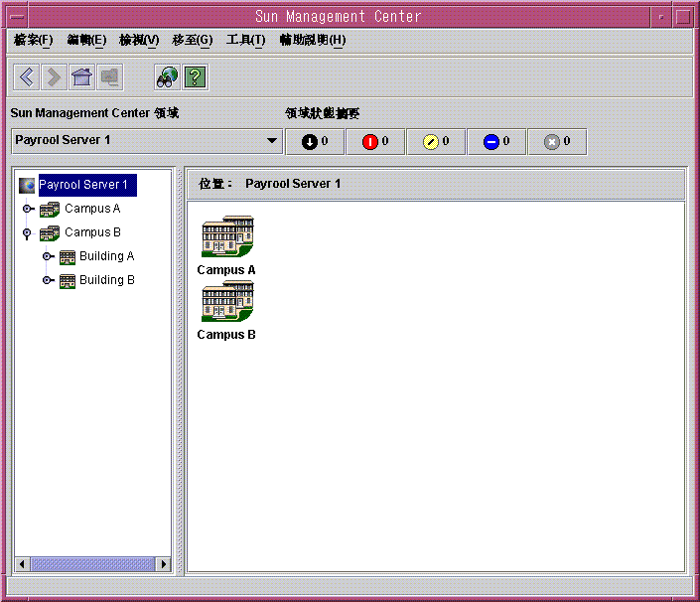The image size is (700, 602).
Task: Click the tree panel horizontal scrollbar thumb
Action: coord(93,564)
